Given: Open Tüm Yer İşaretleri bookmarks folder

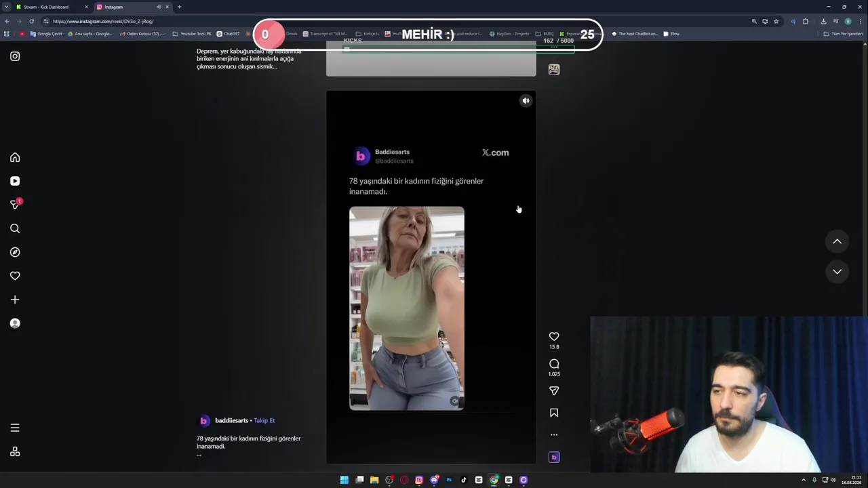Looking at the screenshot, I should click(844, 34).
